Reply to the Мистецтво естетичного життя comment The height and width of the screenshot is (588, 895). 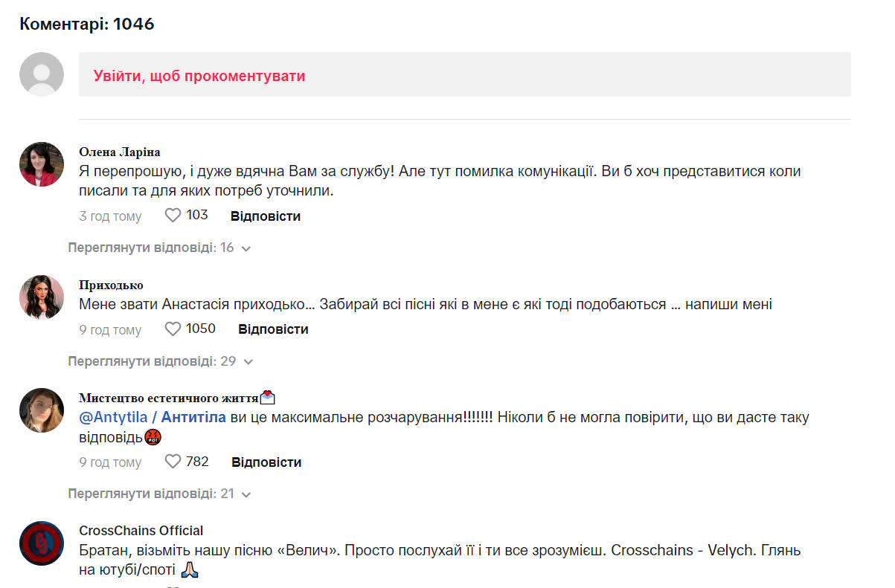tap(266, 462)
